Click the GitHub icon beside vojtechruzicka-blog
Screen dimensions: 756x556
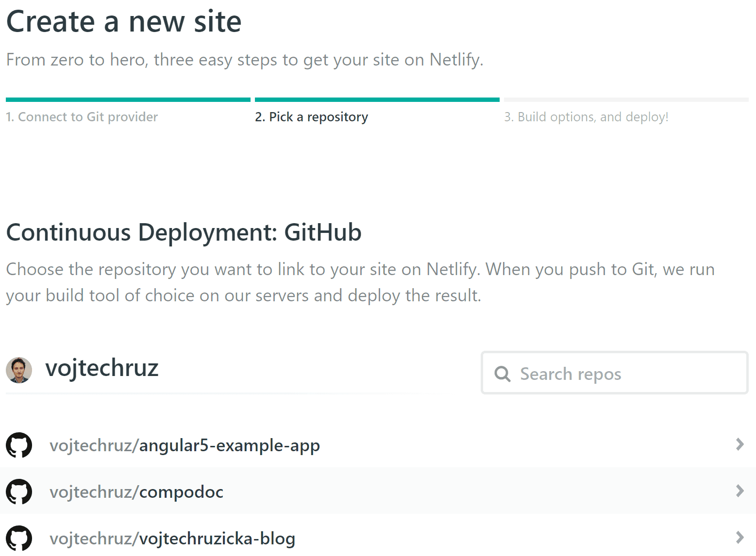coord(19,538)
